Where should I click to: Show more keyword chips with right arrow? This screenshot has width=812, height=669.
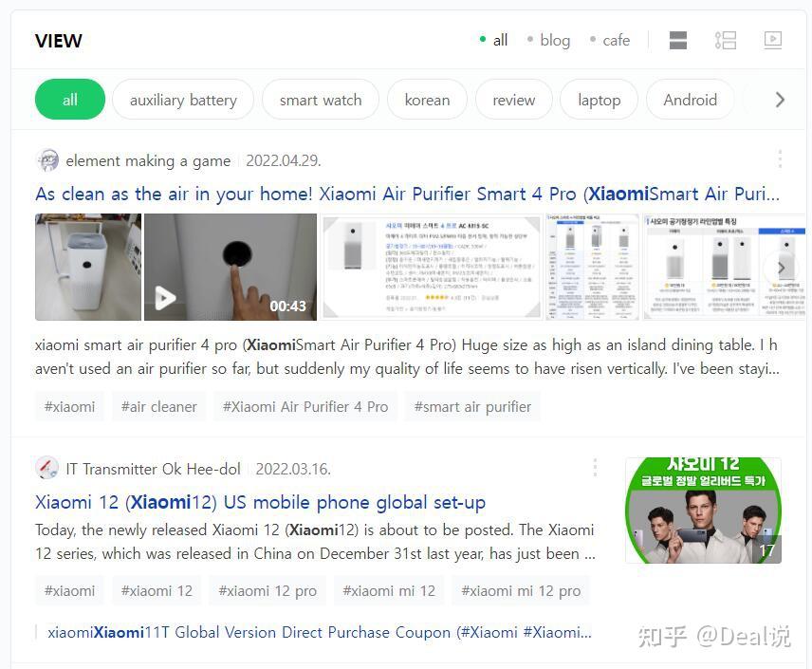tap(780, 100)
